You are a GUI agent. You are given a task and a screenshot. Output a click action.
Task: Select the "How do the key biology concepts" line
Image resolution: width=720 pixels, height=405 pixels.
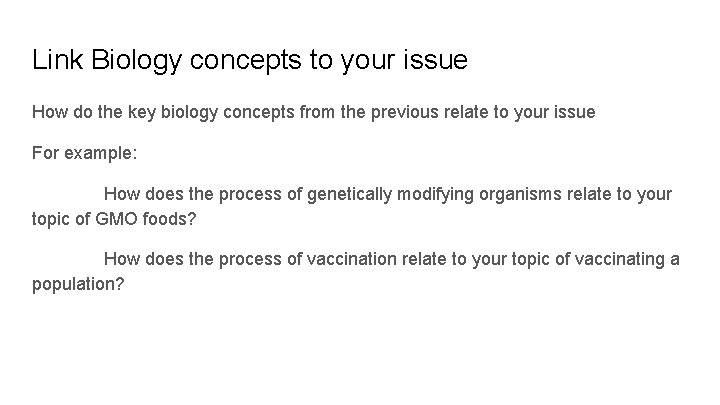tap(313, 112)
